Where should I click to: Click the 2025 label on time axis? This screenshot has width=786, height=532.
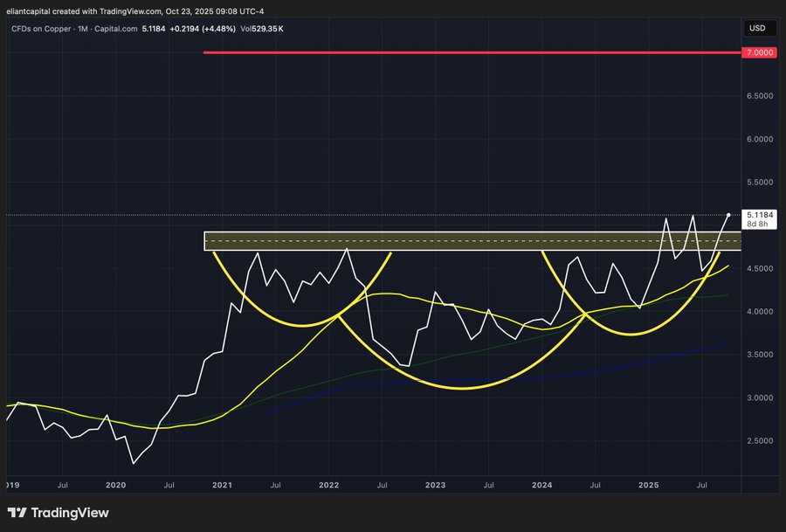(648, 483)
